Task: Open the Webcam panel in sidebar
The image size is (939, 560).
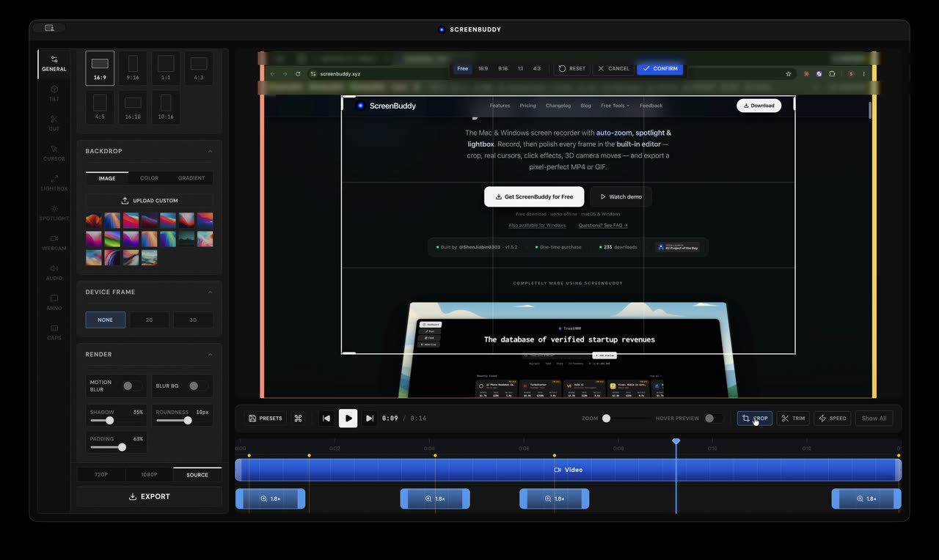Action: (54, 243)
